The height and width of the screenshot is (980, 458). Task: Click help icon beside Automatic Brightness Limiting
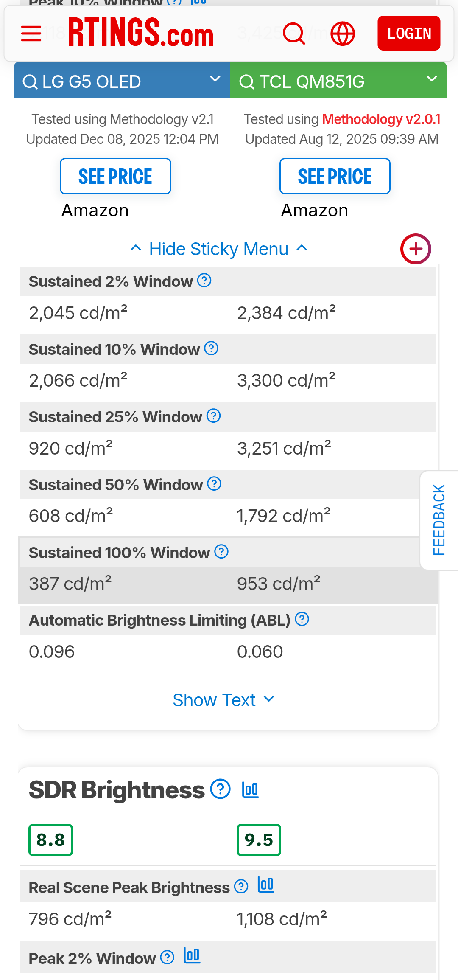(x=302, y=619)
